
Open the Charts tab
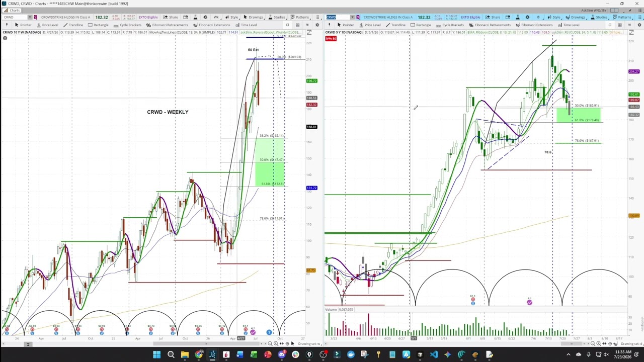pyautogui.click(x=13, y=11)
